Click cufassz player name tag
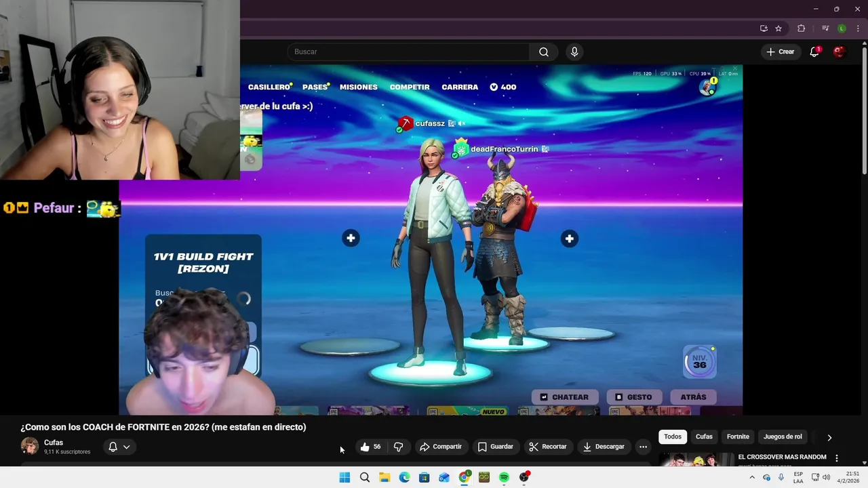 coord(429,123)
